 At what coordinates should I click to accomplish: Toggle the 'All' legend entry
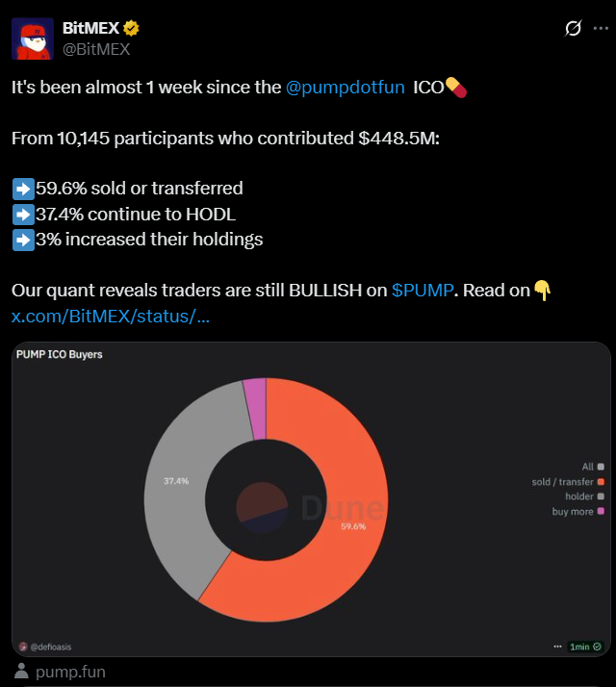click(x=593, y=467)
